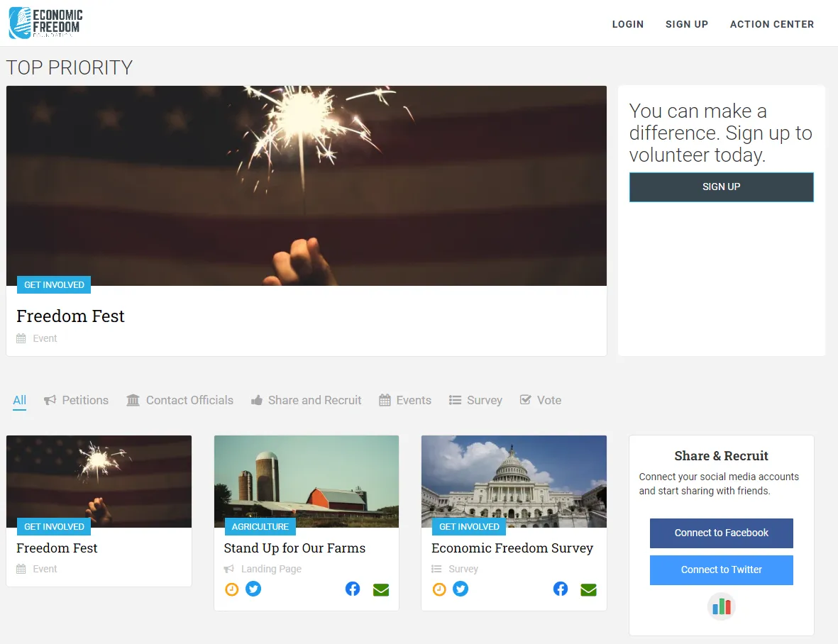The height and width of the screenshot is (644, 838).
Task: Click megaphone icon beside Landing Page label
Action: [228, 569]
